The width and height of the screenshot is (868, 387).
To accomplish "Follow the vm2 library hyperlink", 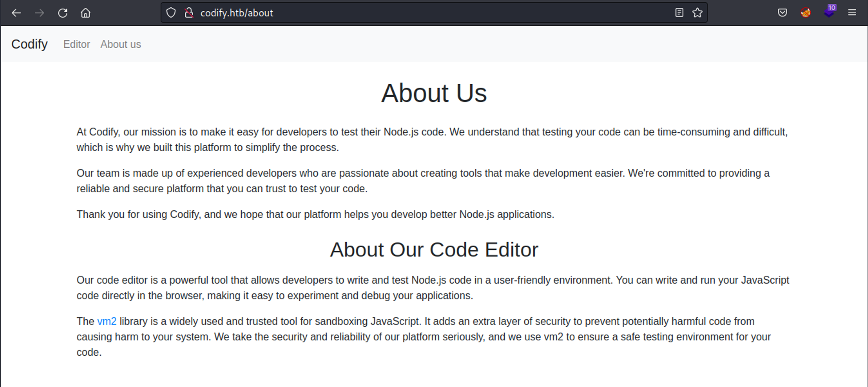I will pos(107,321).
